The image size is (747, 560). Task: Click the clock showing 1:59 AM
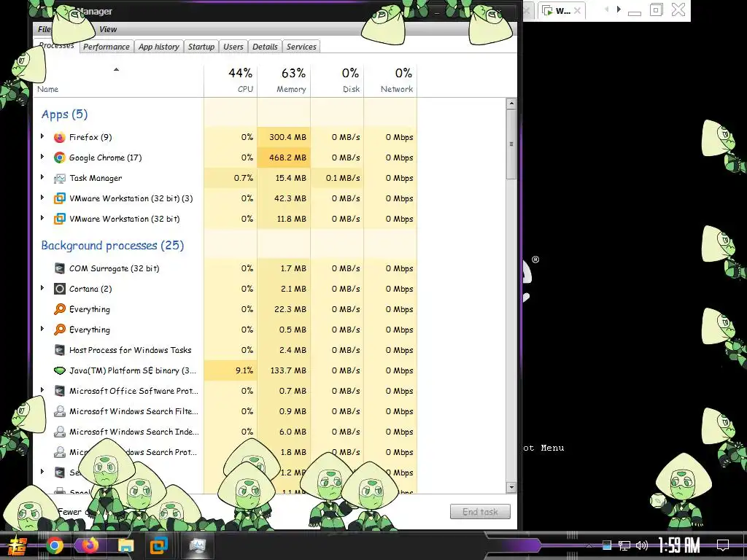point(679,545)
